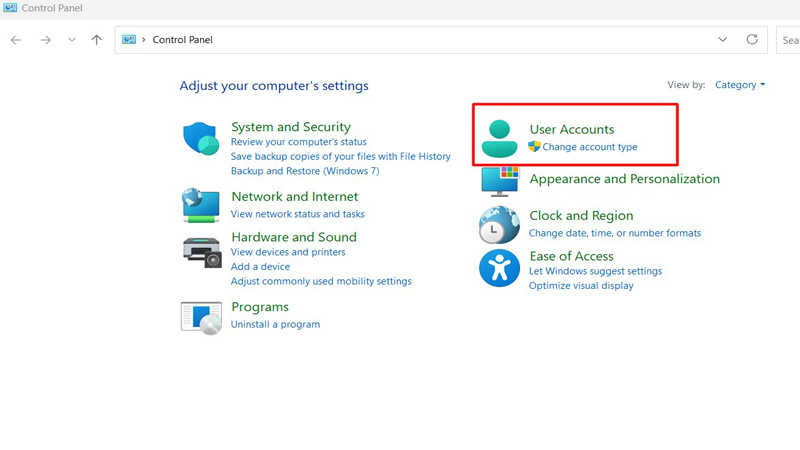Focus the search box at top right
The height and width of the screenshot is (450, 800).
(x=788, y=40)
